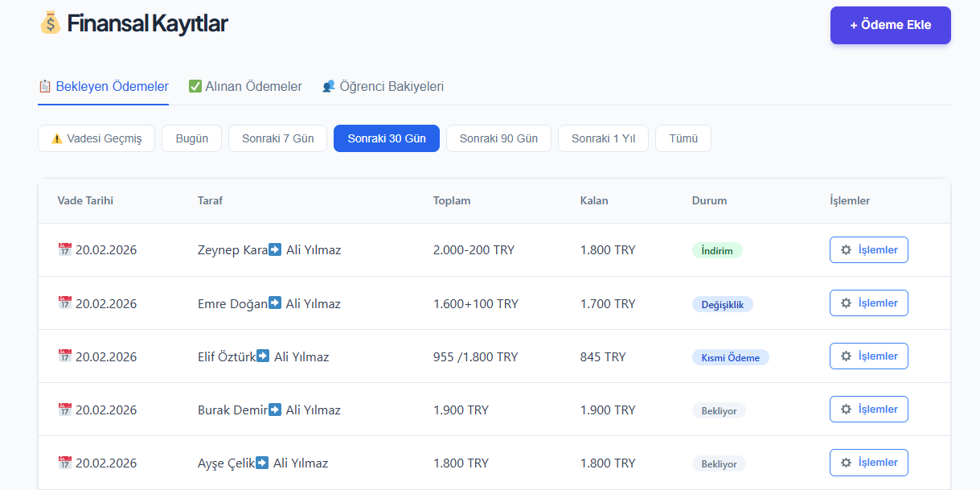980x490 pixels.
Task: Expand İşlemler menu for Burak Demir
Action: coord(868,410)
